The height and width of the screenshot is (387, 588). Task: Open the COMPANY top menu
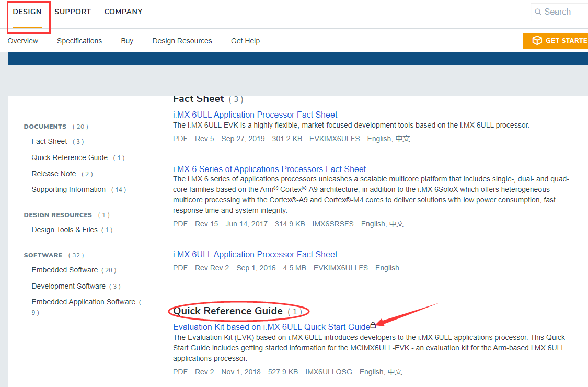(x=123, y=12)
